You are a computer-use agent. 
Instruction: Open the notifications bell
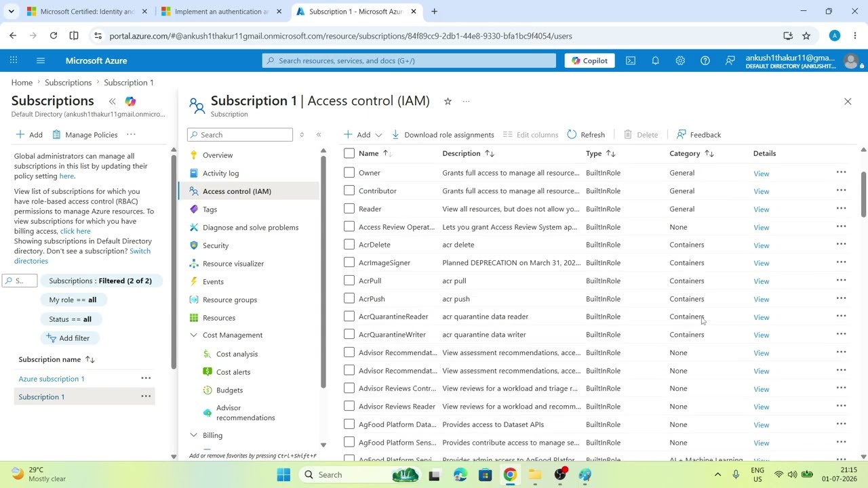click(x=655, y=60)
